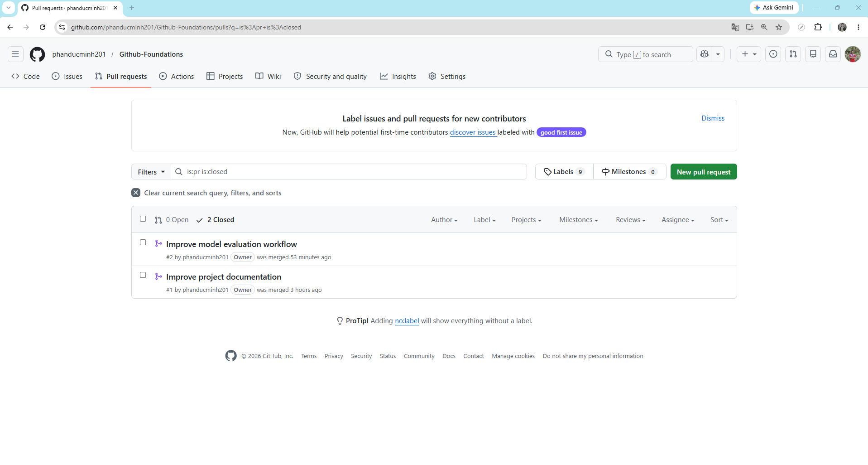This screenshot has width=868, height=465.
Task: Open your pull requests from header icon
Action: (793, 54)
